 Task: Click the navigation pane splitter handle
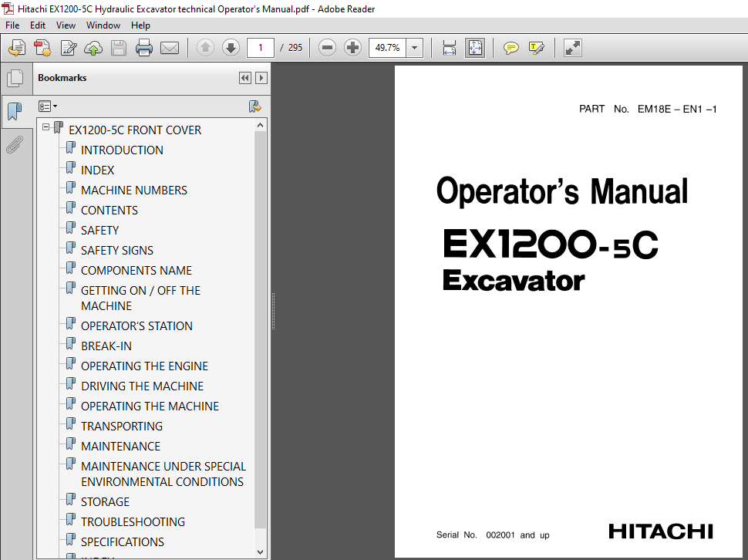point(273,311)
